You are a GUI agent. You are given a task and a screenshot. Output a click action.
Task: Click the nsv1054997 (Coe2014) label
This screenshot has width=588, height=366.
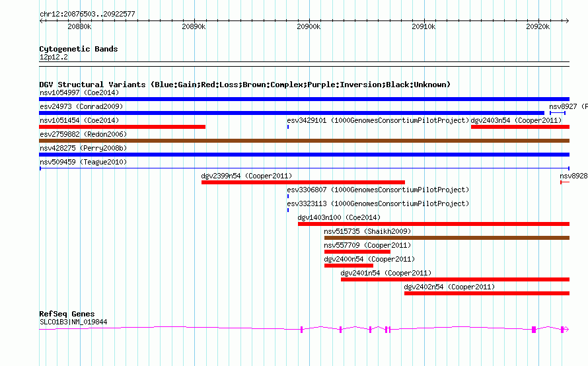pyautogui.click(x=79, y=92)
